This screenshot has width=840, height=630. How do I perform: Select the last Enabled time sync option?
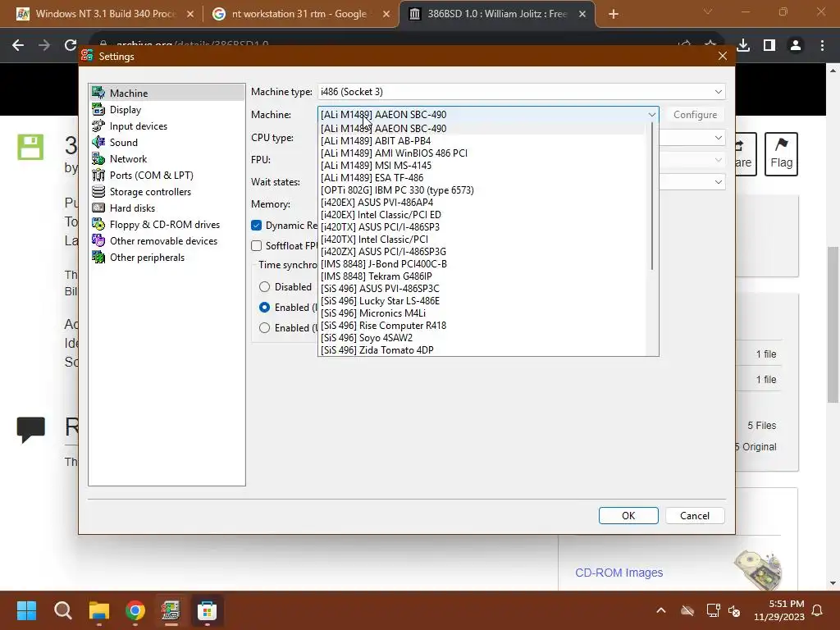[x=265, y=328]
